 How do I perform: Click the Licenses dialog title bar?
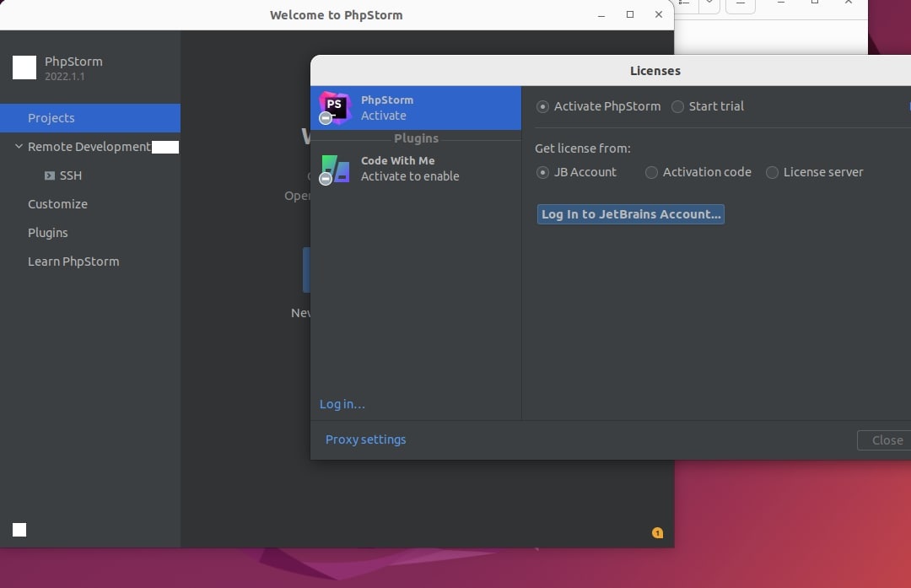[x=611, y=70]
